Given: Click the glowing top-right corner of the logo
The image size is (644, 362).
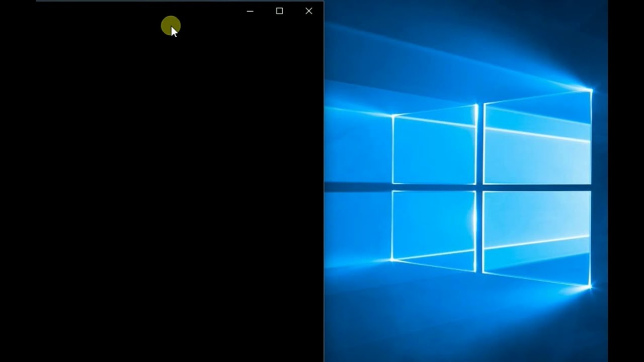Looking at the screenshot, I should point(591,90).
